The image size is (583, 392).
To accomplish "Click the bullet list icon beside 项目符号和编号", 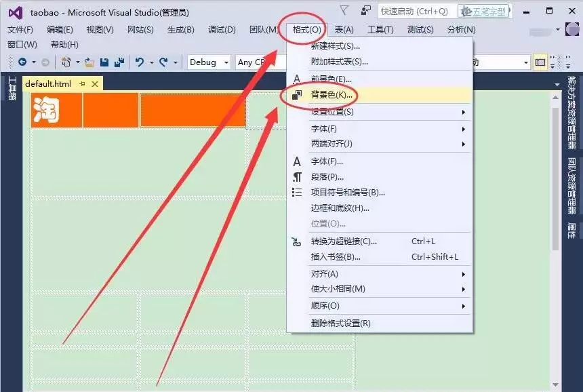I will 297,193.
